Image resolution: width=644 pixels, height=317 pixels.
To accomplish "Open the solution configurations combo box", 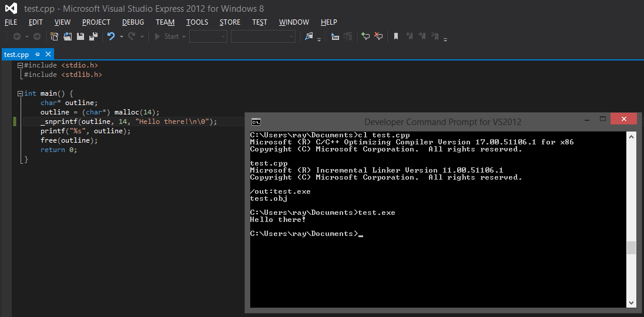I will (x=208, y=36).
